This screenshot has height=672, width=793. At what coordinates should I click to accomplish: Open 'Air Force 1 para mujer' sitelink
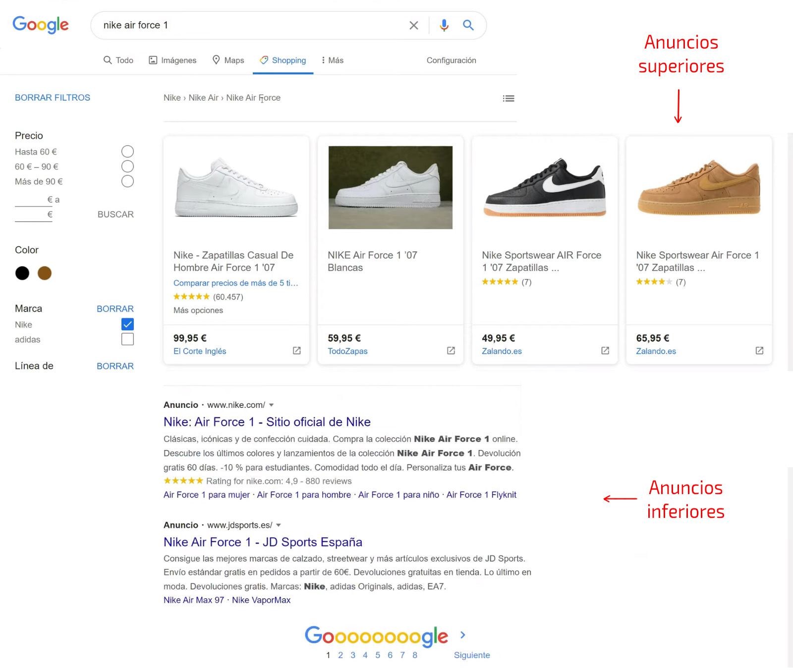coord(207,495)
